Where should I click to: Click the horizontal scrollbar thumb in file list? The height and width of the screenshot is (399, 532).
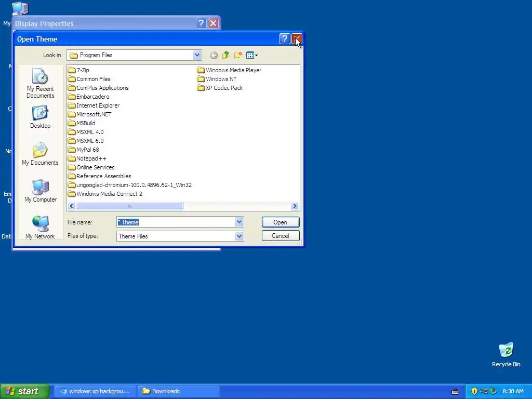(x=129, y=206)
